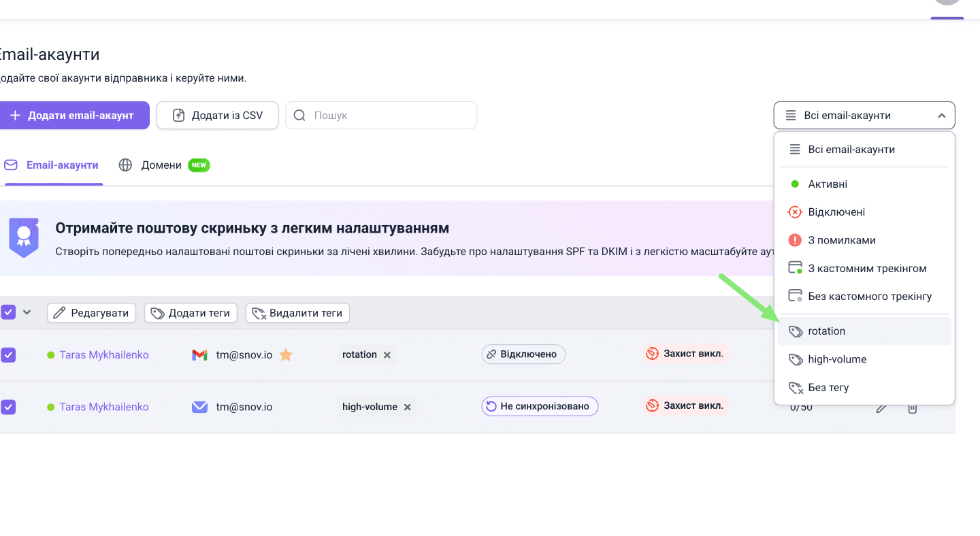Click the Gmail icon in first account row

coord(199,354)
